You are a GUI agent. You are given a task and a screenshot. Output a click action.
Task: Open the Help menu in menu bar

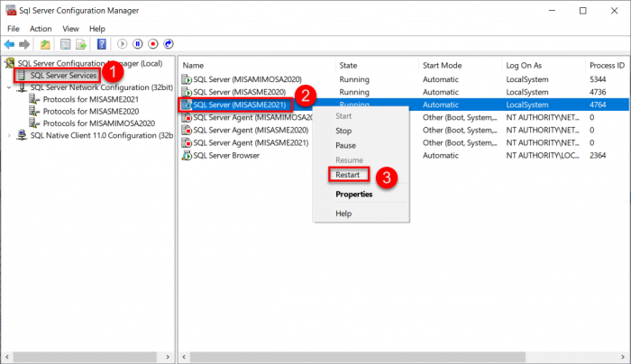(97, 29)
